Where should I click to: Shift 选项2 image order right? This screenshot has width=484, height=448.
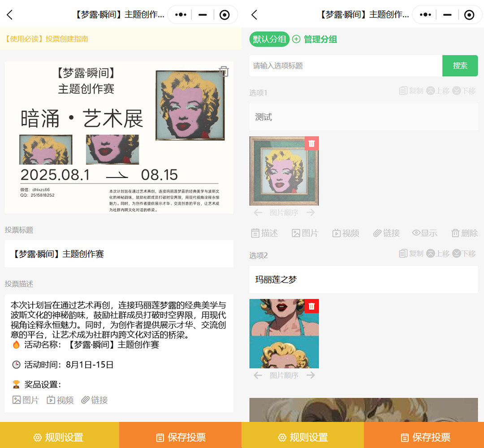pyautogui.click(x=311, y=375)
